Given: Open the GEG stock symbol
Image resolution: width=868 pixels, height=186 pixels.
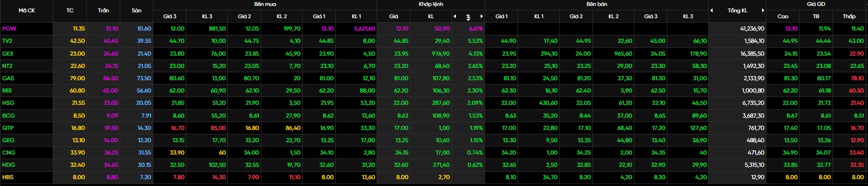Looking at the screenshot, I should coord(8,140).
